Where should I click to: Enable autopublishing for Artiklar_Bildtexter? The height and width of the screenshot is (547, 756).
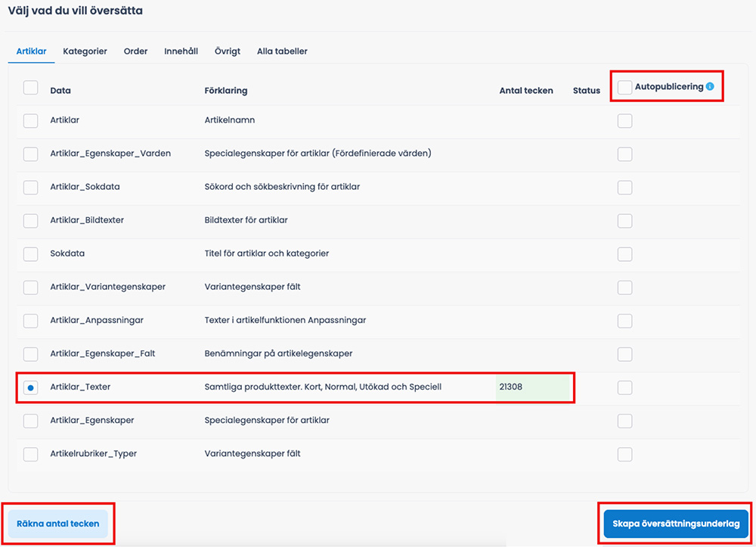(x=625, y=220)
